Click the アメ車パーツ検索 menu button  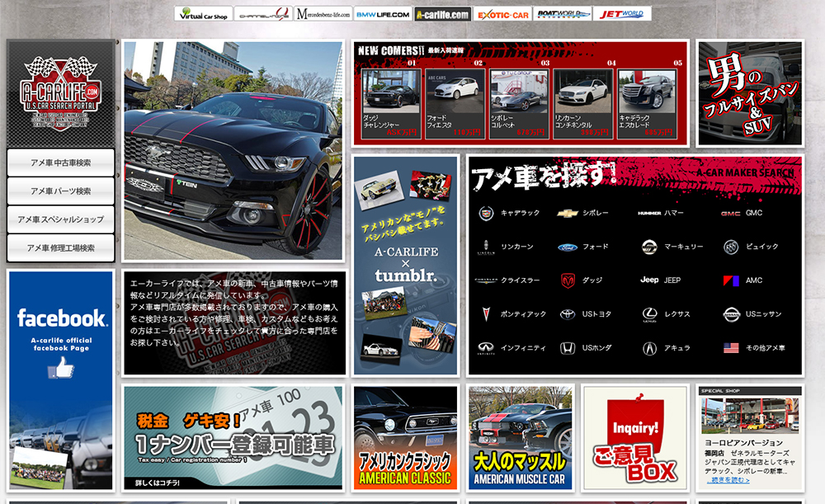(60, 191)
